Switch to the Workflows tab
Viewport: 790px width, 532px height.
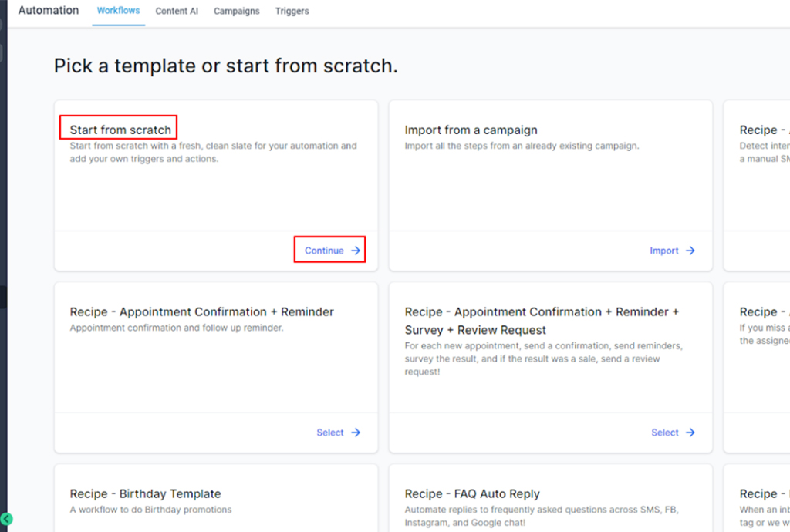(118, 11)
